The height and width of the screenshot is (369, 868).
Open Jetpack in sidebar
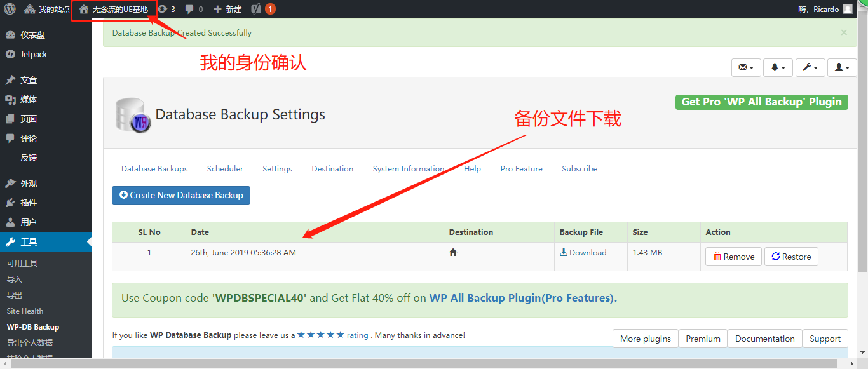(46, 55)
